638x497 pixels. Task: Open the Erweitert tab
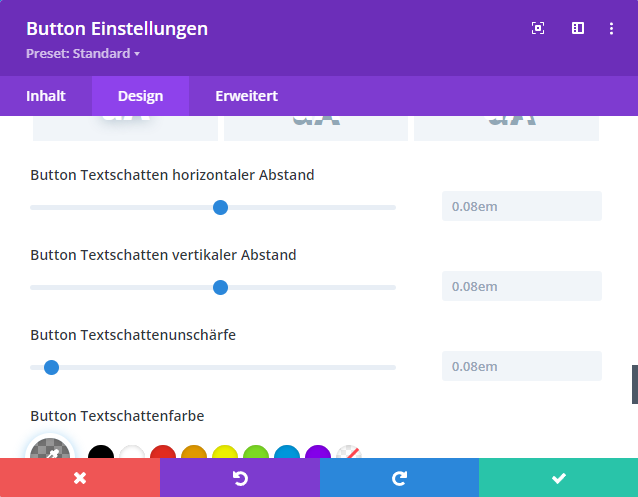246,96
